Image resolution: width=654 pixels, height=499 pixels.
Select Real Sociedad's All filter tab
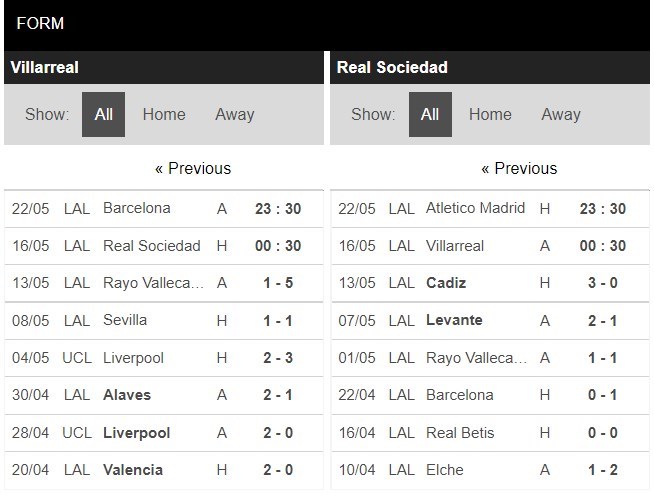click(430, 114)
